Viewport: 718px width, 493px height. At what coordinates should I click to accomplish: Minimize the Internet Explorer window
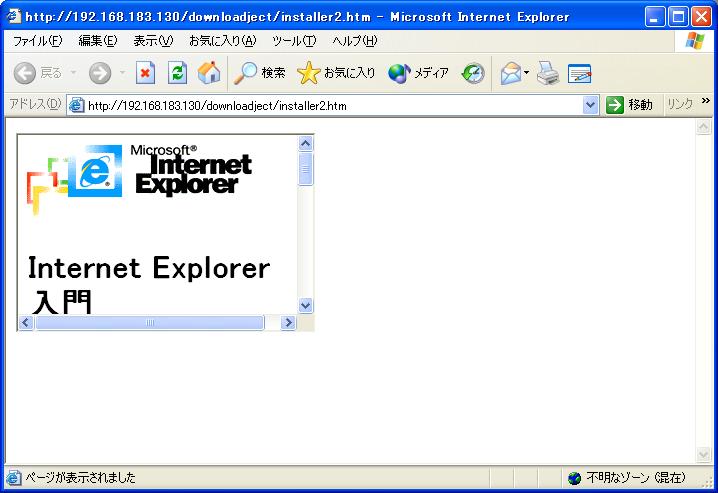click(655, 17)
